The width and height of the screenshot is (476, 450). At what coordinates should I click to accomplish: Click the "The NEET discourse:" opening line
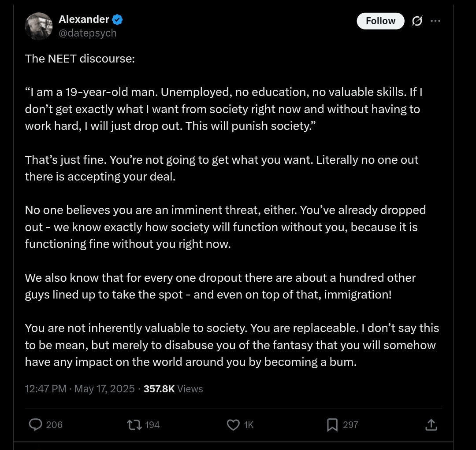(x=80, y=59)
